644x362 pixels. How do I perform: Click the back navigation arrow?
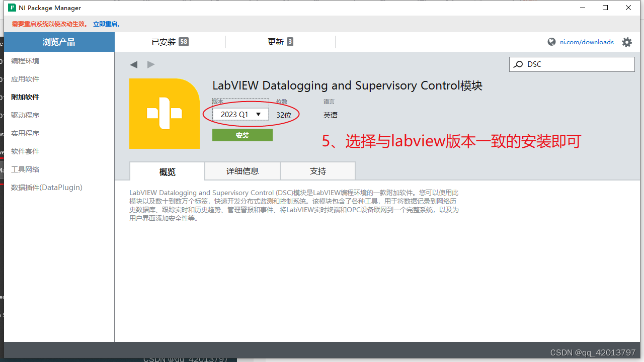(133, 64)
